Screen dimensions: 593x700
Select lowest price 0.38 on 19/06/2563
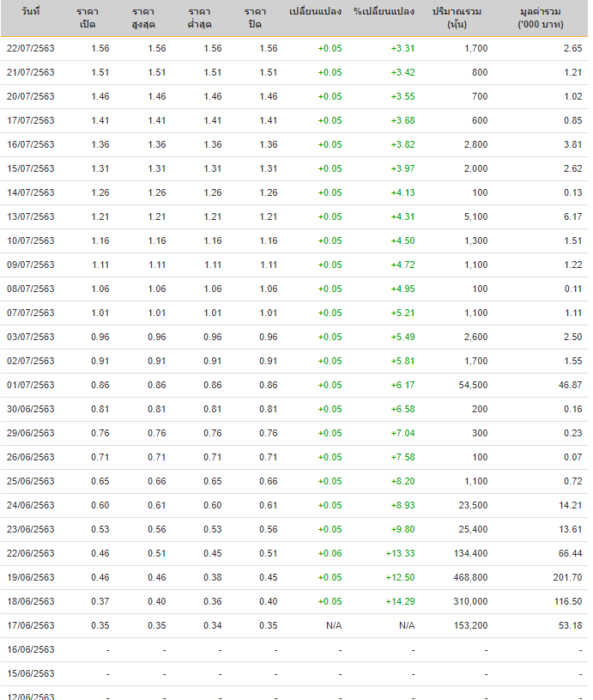click(x=212, y=578)
